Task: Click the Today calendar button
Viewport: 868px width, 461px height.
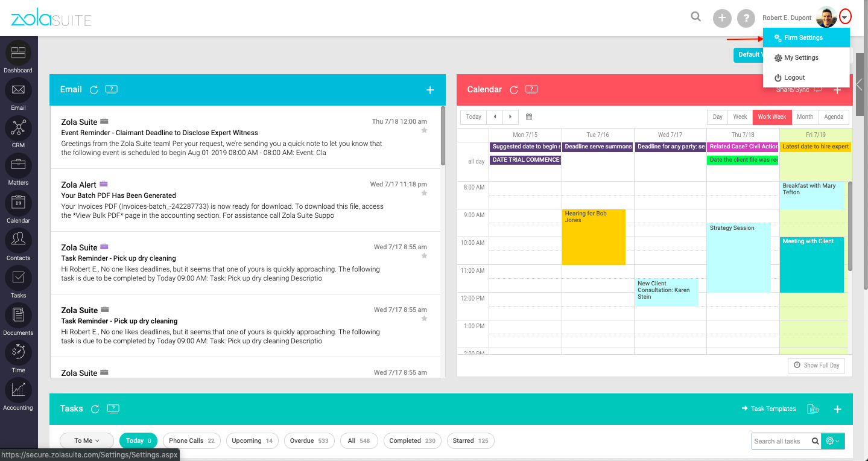Action: click(x=474, y=116)
